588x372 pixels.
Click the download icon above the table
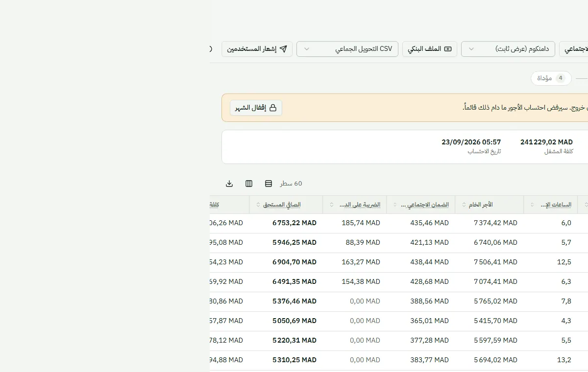229,184
